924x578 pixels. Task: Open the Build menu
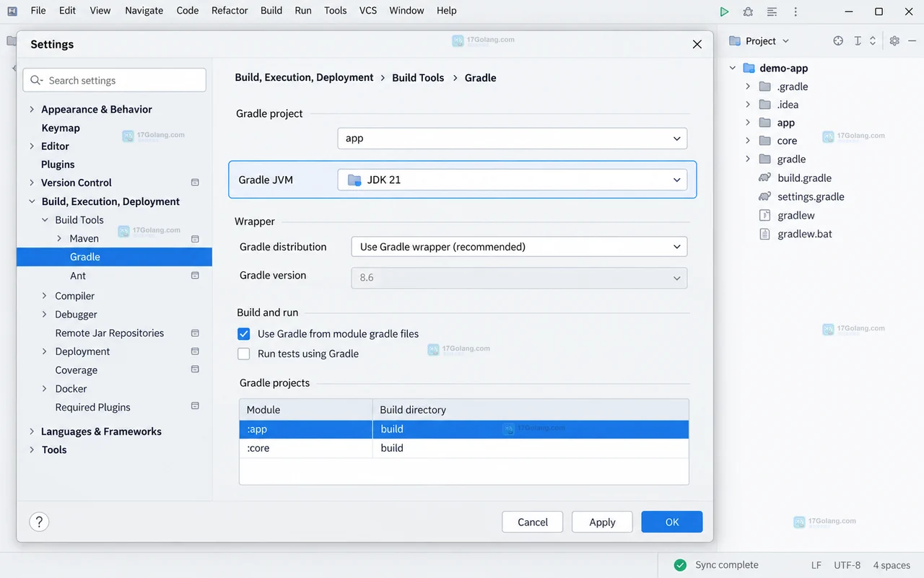click(271, 11)
